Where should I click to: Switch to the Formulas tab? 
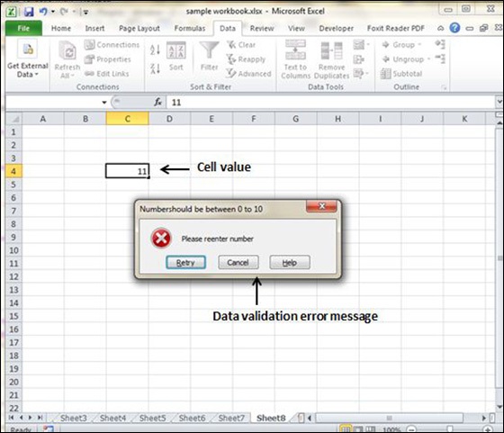(190, 28)
